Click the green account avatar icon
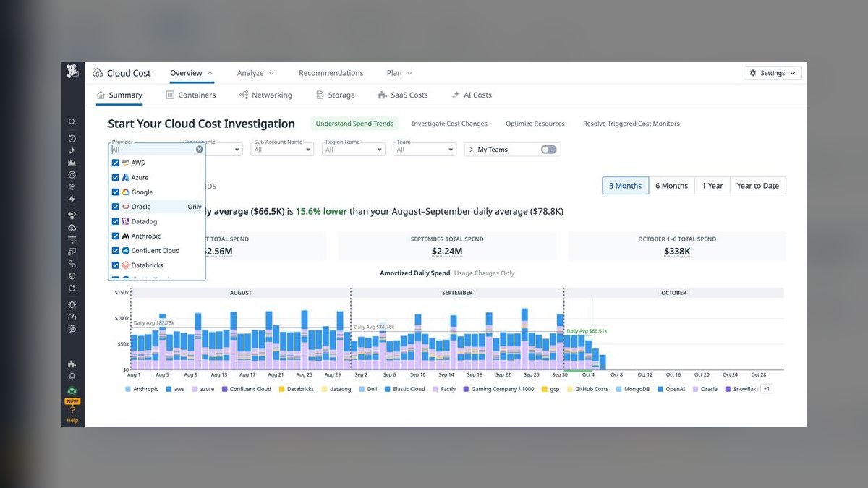The width and height of the screenshot is (868, 488). click(72, 390)
